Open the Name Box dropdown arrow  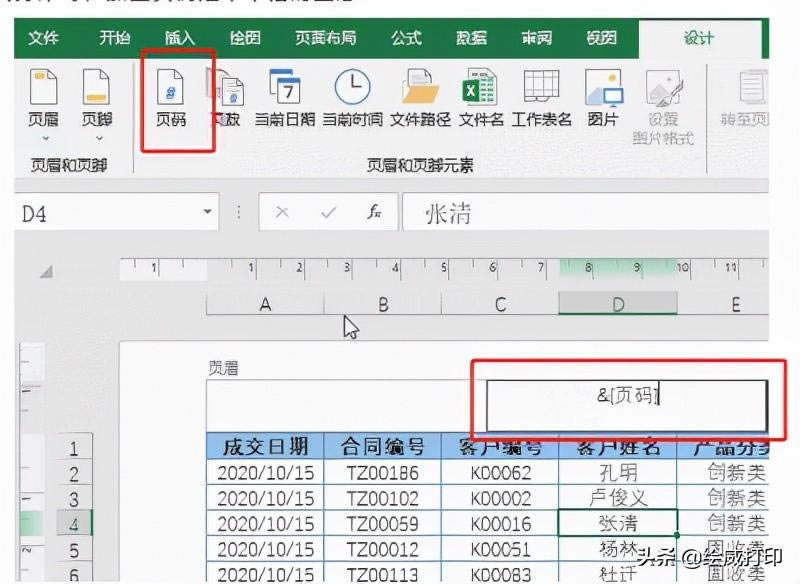pos(207,213)
